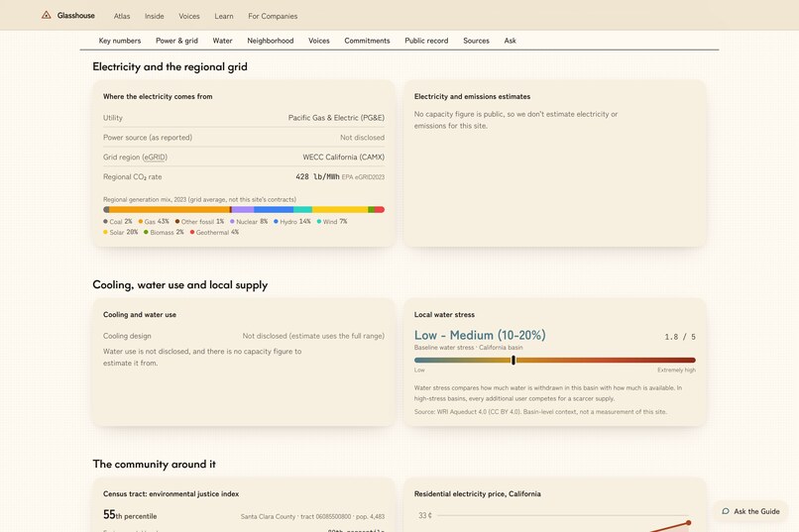Click the Geothermal red segment of mix bar
The width and height of the screenshot is (799, 532).
380,210
